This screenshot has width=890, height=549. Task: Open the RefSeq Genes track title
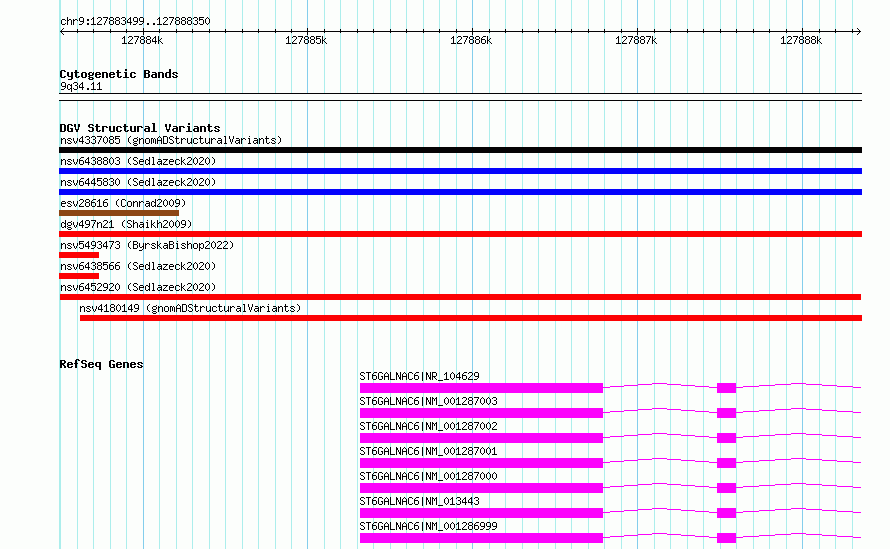[101, 364]
